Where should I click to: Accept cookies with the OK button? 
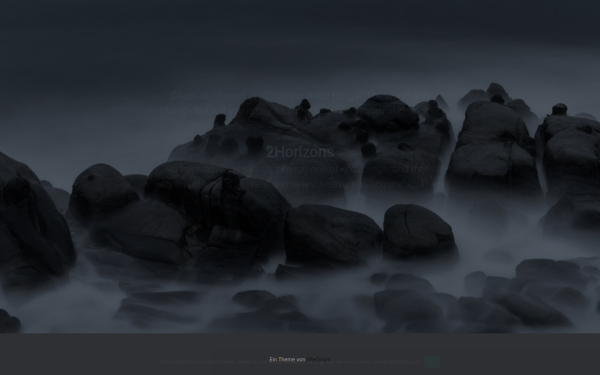click(432, 362)
